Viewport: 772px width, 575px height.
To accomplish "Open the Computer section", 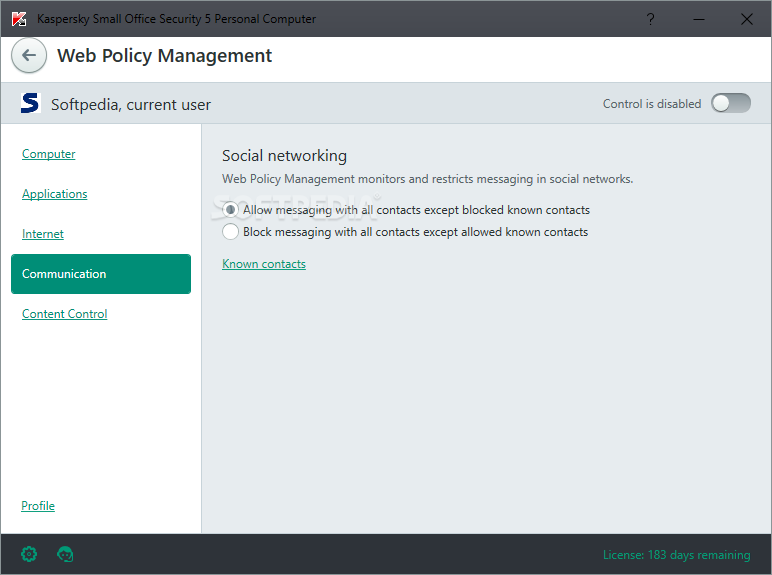I will click(x=49, y=154).
